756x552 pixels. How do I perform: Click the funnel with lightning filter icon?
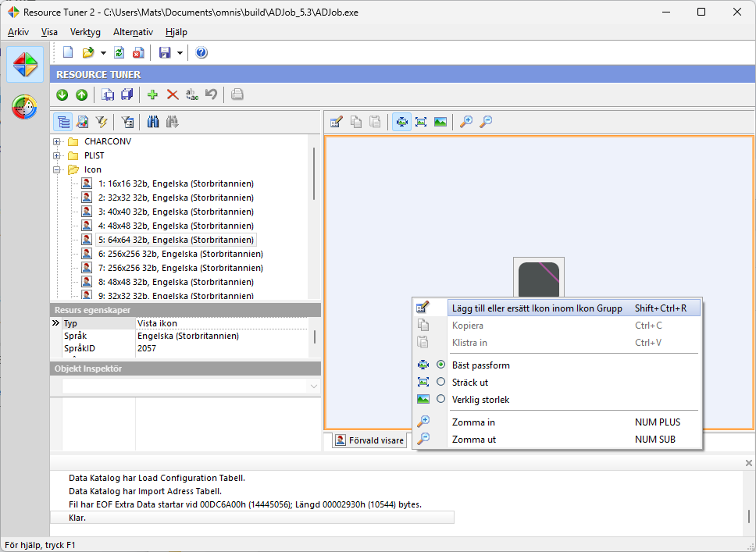point(102,122)
